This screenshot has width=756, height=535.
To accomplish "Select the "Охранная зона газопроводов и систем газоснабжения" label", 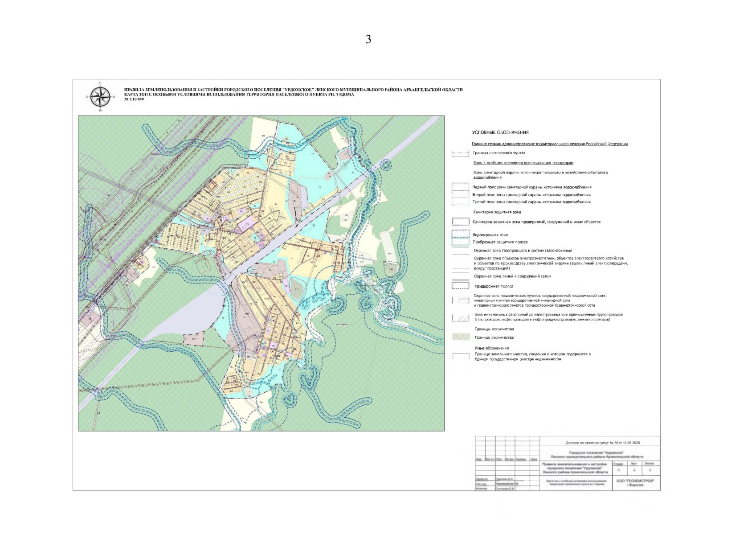I will pyautogui.click(x=523, y=251).
